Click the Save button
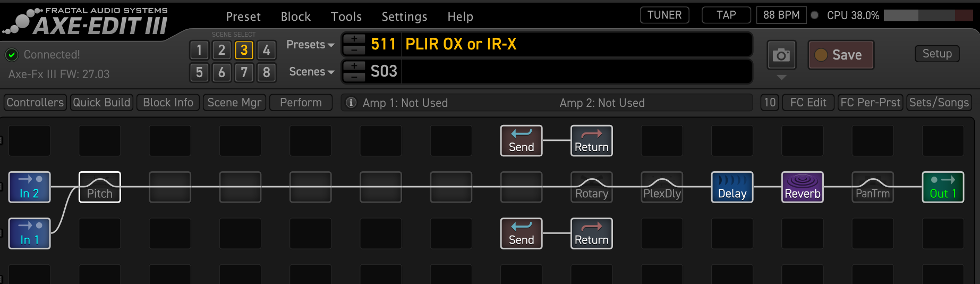The image size is (980, 284). [840, 55]
